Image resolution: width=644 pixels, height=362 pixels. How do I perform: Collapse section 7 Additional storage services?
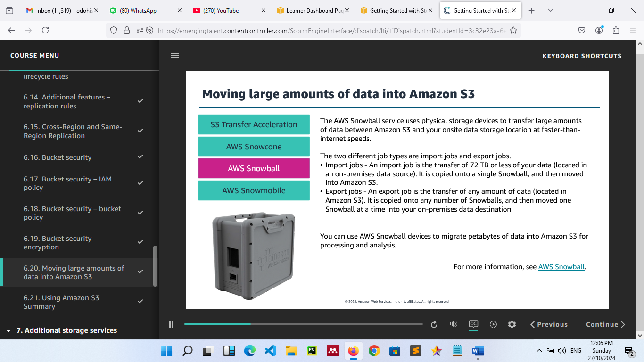tap(8, 331)
